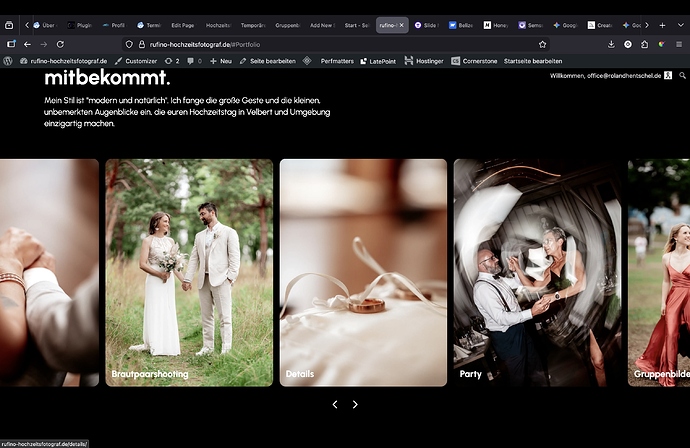
Task: Reload the page with the refresh button
Action: pos(60,44)
